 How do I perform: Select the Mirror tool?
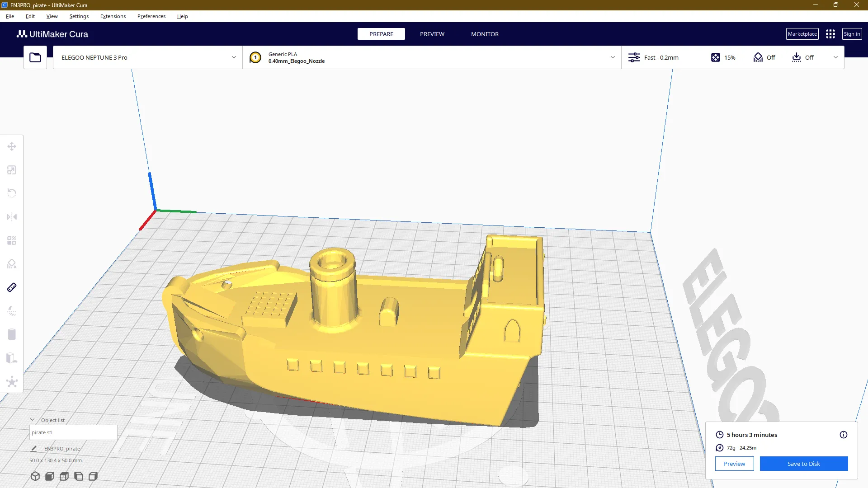tap(12, 217)
